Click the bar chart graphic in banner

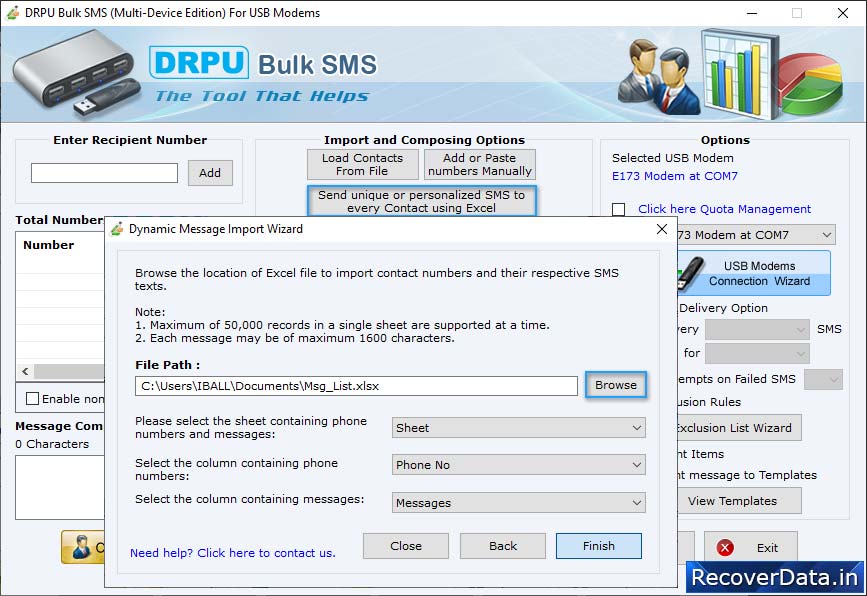740,74
